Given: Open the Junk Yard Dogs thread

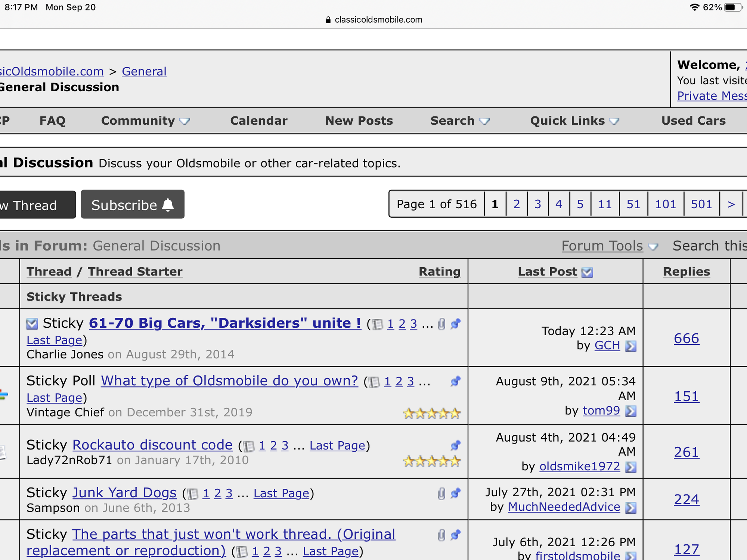Looking at the screenshot, I should (x=124, y=493).
